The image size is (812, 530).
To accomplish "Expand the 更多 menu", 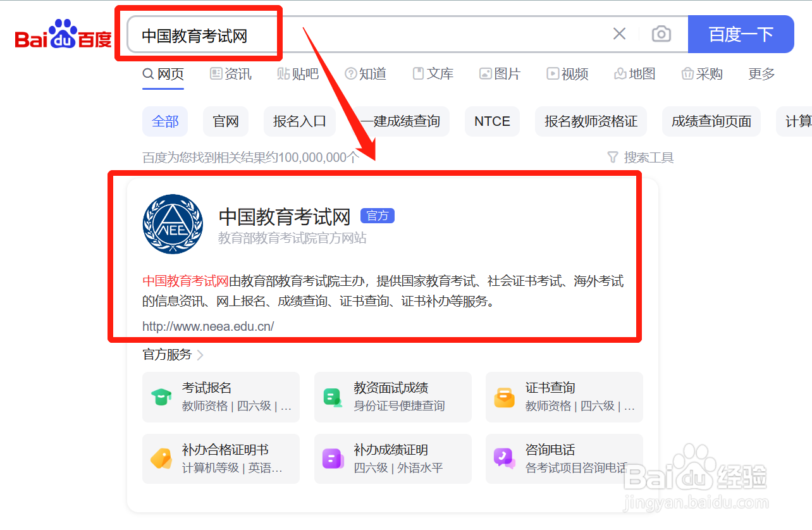I will (x=761, y=74).
